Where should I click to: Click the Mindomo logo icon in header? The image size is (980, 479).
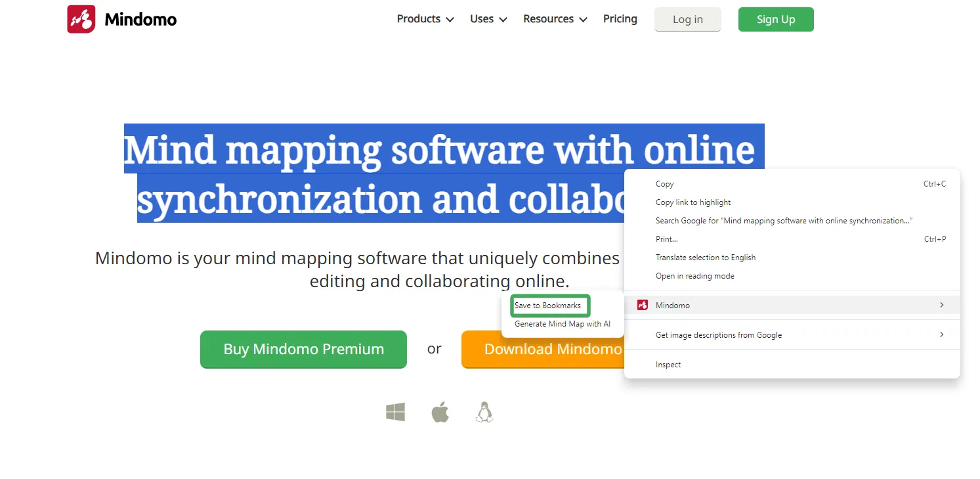(81, 19)
